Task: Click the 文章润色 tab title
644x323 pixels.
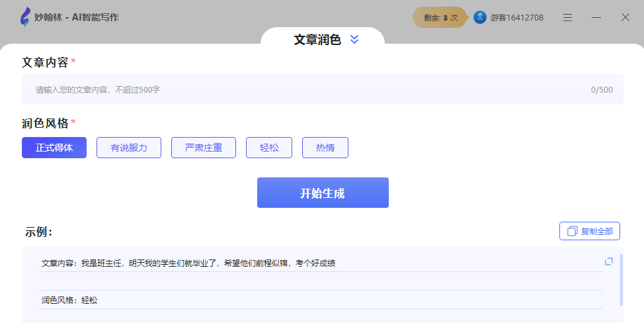Action: 317,40
